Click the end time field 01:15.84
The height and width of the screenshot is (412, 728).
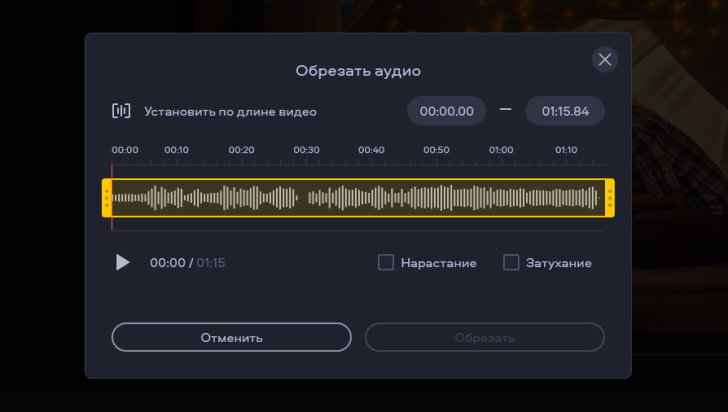coord(565,111)
